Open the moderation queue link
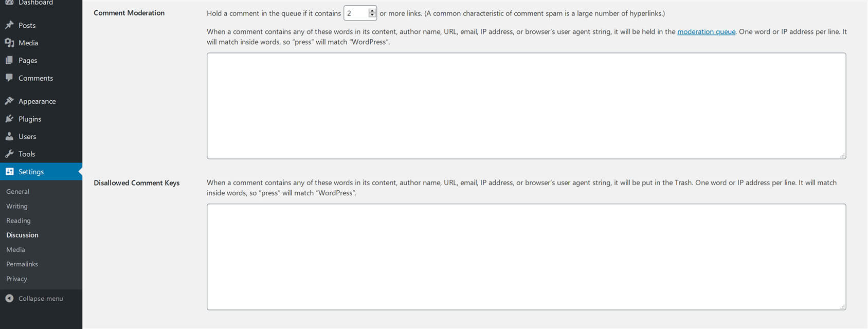The height and width of the screenshot is (329, 868). coord(706,31)
